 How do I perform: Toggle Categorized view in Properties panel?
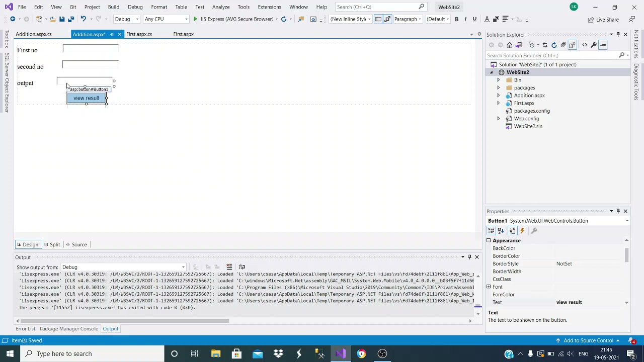(x=491, y=231)
